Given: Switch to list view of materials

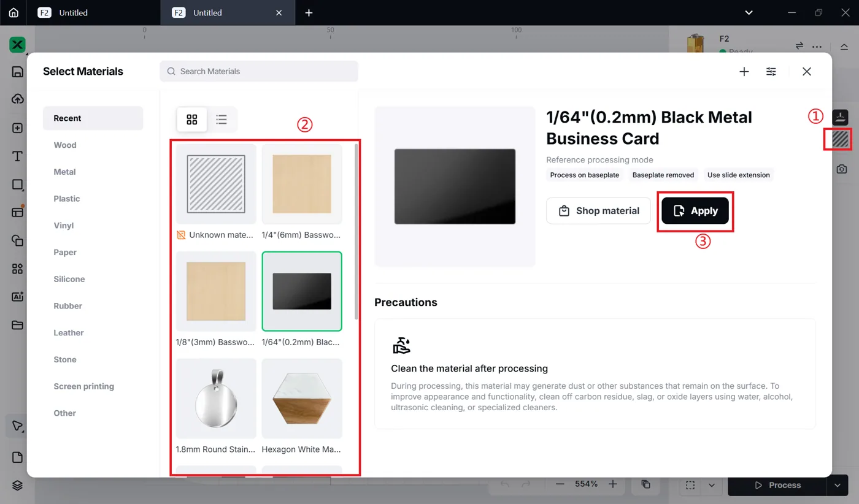Looking at the screenshot, I should (221, 120).
